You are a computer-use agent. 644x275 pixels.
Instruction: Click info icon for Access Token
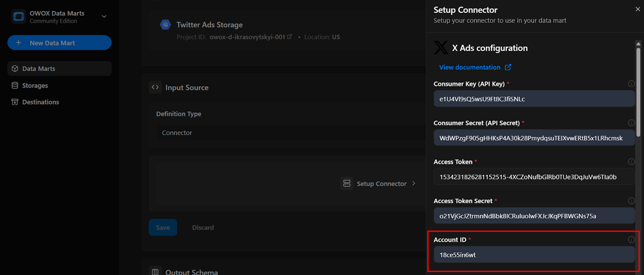pos(631,162)
